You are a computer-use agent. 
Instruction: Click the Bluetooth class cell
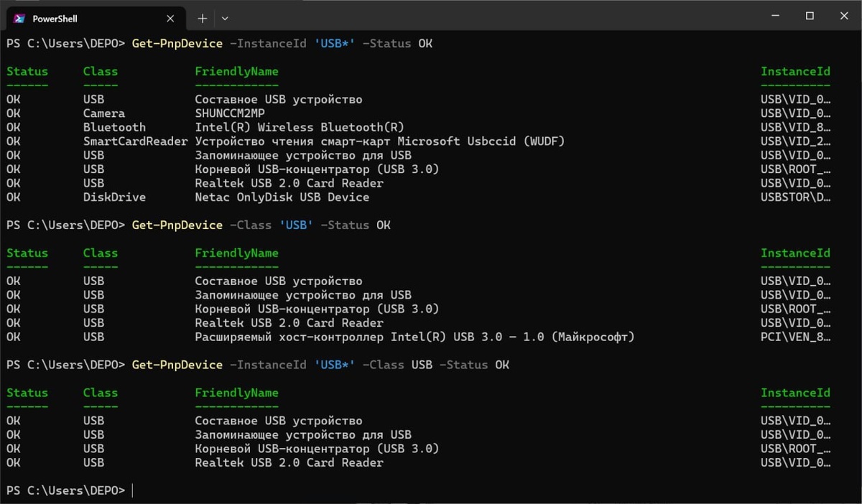tap(114, 127)
